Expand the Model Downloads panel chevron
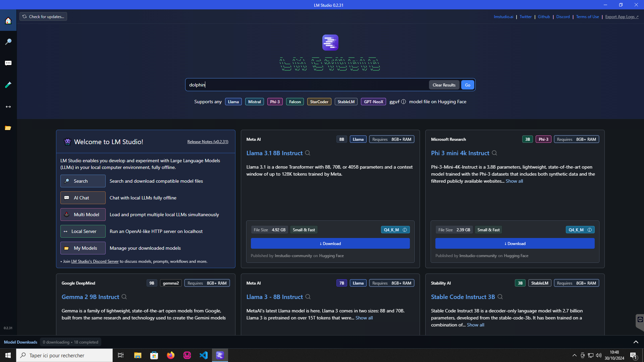This screenshot has width=644, height=362. pyautogui.click(x=636, y=342)
